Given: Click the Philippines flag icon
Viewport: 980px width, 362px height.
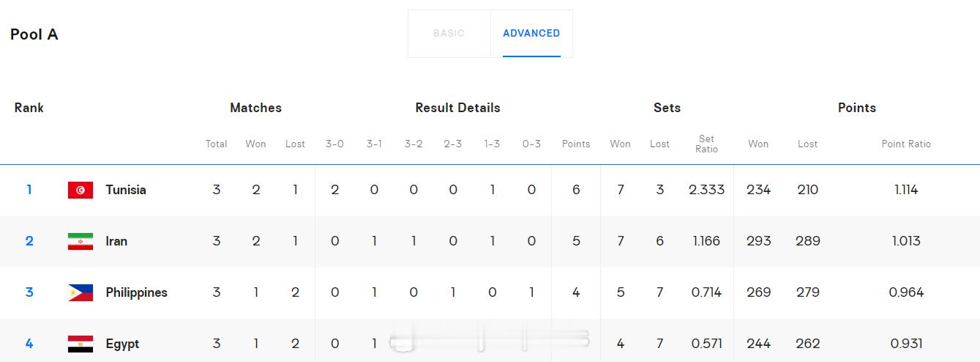Looking at the screenshot, I should 81,293.
